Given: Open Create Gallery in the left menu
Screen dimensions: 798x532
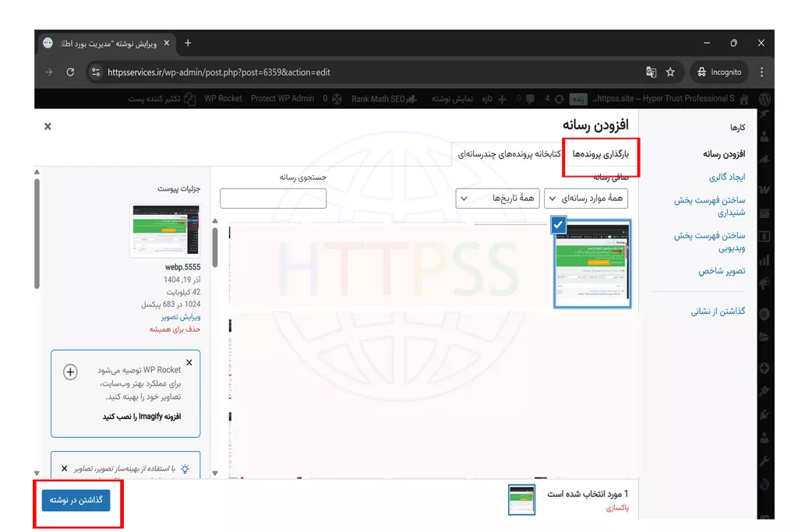Looking at the screenshot, I should 726,178.
